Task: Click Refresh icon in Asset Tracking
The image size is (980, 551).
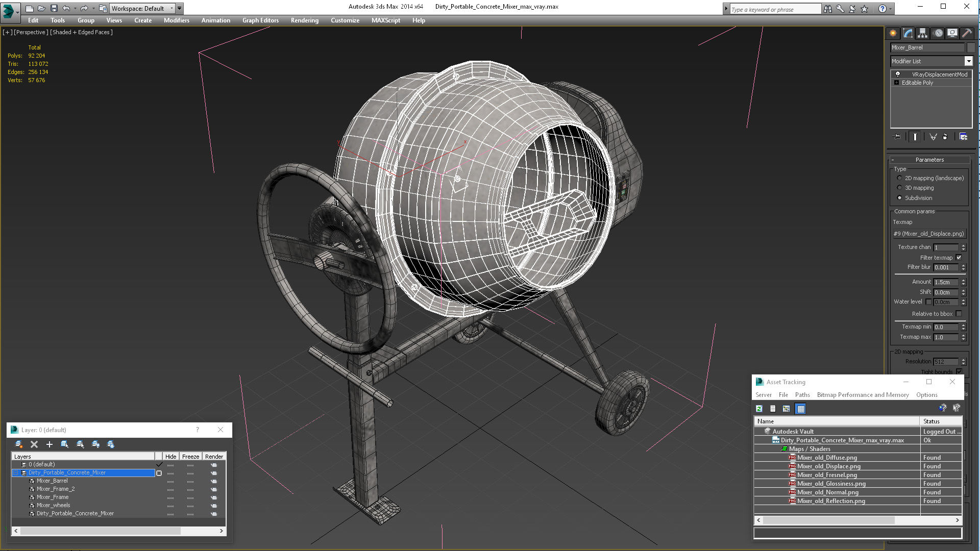Action: [x=759, y=409]
